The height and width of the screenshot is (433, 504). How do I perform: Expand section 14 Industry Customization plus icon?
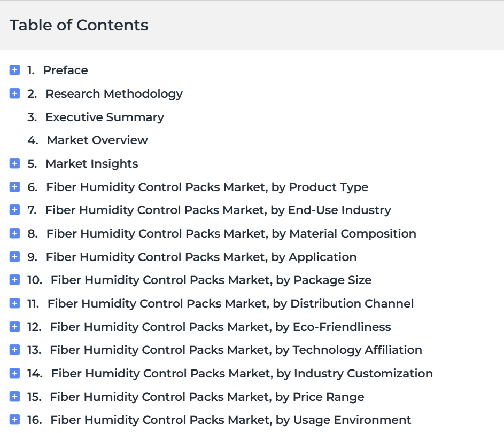[x=14, y=373]
